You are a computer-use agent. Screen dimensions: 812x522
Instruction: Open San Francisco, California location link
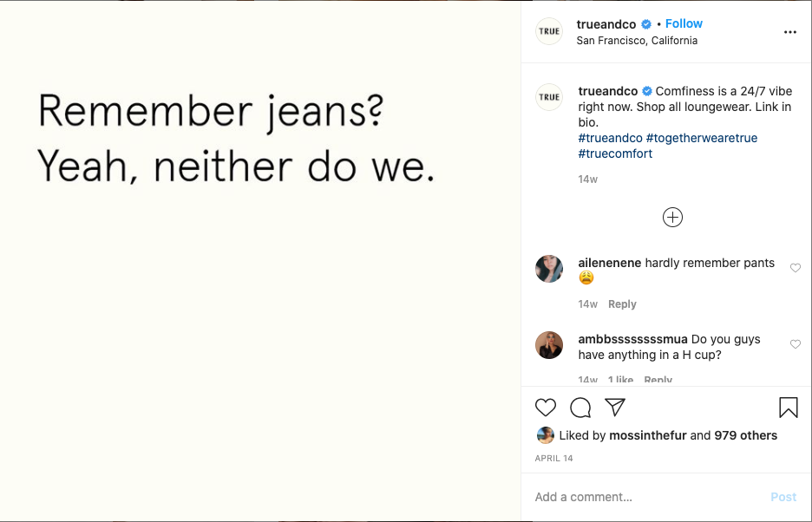(637, 41)
